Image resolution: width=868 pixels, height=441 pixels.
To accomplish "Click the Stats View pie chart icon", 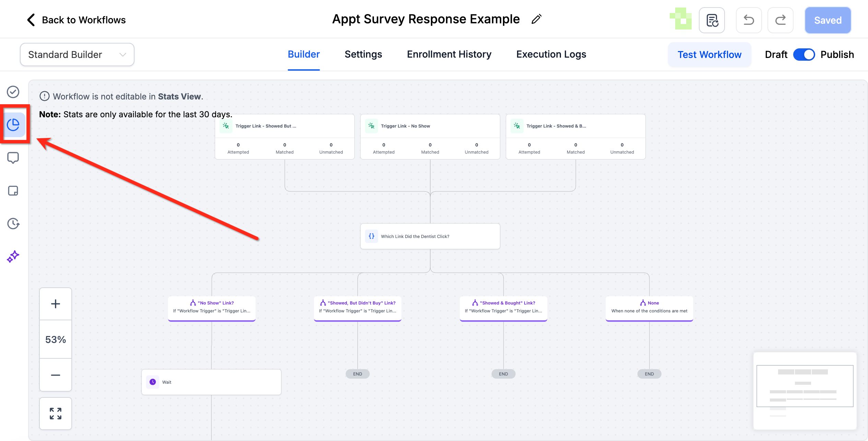I will 13,124.
